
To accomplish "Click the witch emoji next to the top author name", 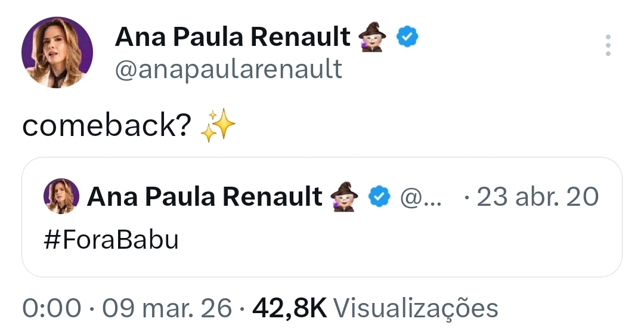I will click(373, 38).
